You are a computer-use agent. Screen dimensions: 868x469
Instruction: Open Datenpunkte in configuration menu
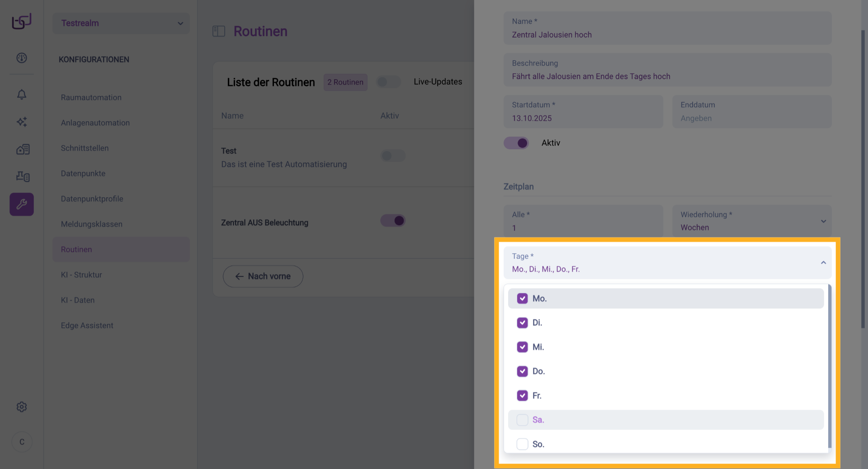coord(83,174)
